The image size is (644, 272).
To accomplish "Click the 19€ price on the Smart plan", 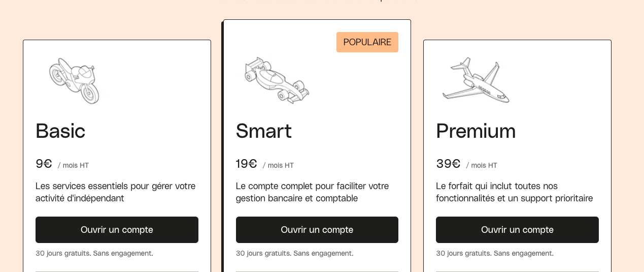I will (x=247, y=164).
